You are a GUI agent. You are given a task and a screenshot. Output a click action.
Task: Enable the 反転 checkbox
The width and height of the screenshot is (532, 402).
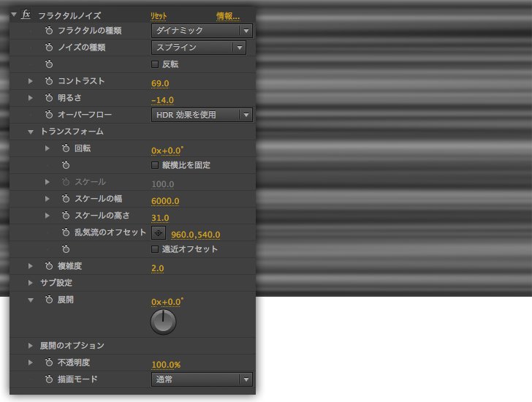[x=155, y=64]
